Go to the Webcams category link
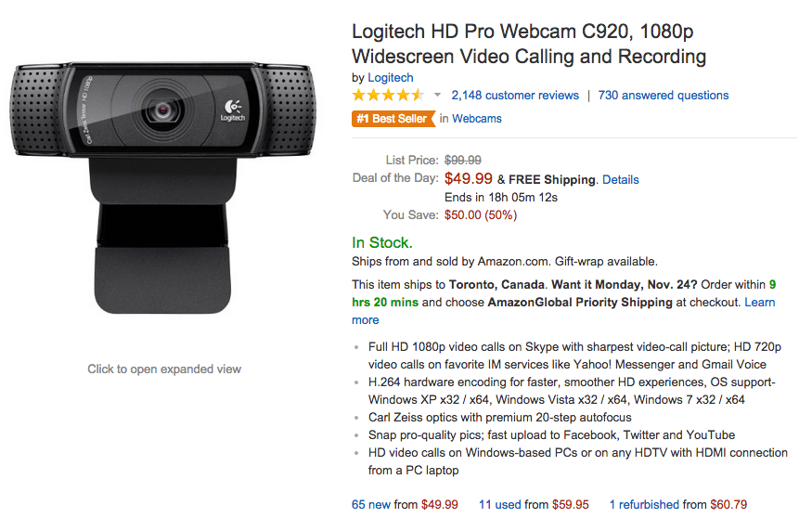812x518 pixels. (x=476, y=119)
